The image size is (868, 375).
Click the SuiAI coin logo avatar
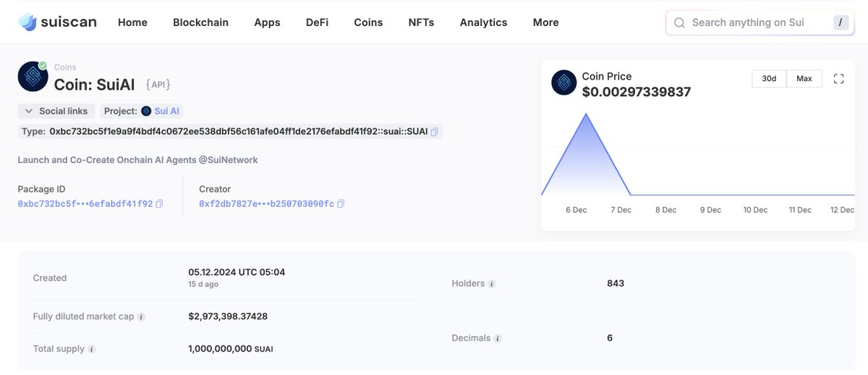coord(33,76)
